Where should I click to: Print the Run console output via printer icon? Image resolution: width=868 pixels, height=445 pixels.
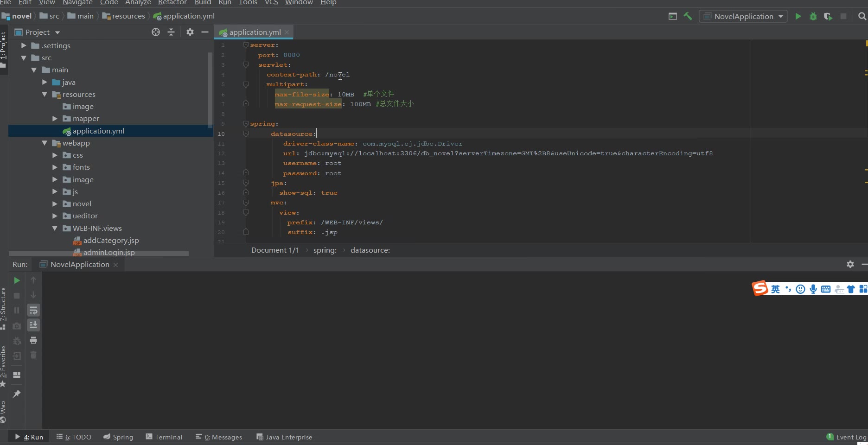[x=33, y=340]
